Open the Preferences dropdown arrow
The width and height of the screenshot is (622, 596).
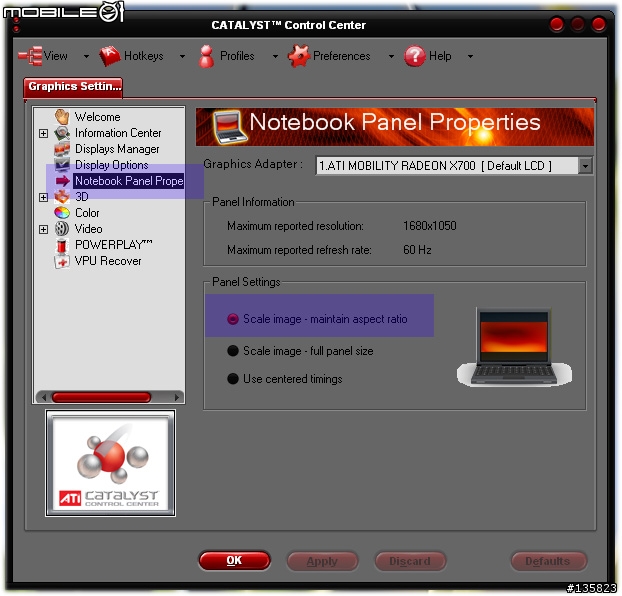click(391, 56)
